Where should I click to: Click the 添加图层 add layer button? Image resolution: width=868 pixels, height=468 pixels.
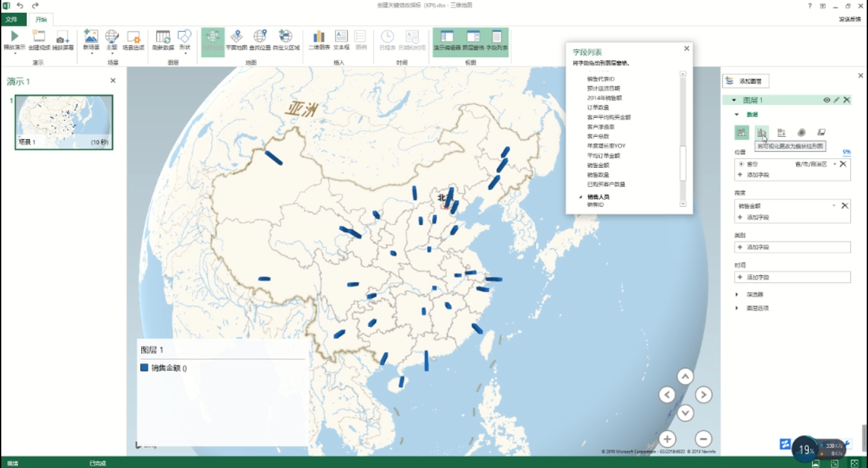click(746, 81)
